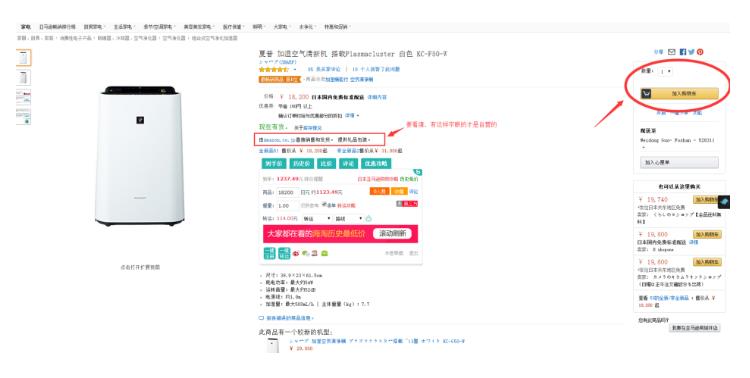Open the customer reviews link beside stars
The width and height of the screenshot is (750, 378).
pyautogui.click(x=323, y=69)
